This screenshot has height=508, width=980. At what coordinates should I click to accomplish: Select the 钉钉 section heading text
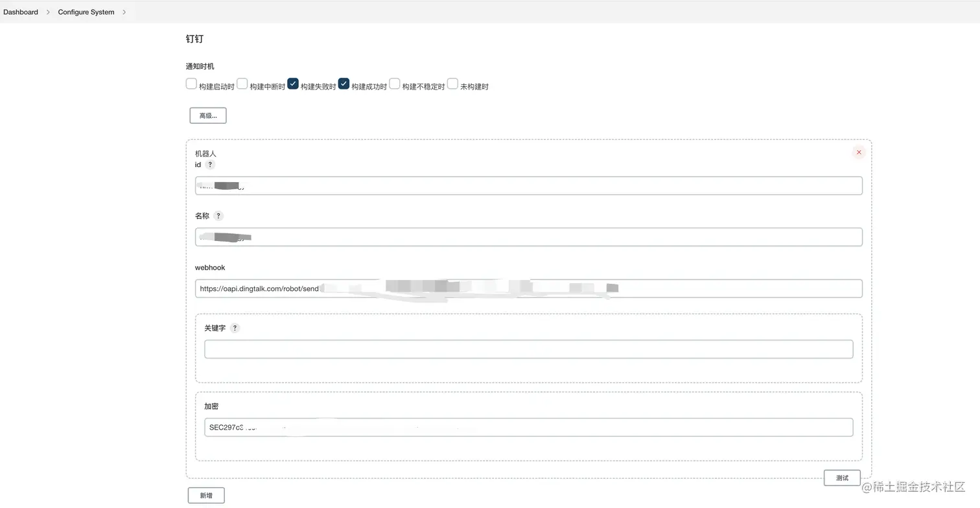pos(194,39)
